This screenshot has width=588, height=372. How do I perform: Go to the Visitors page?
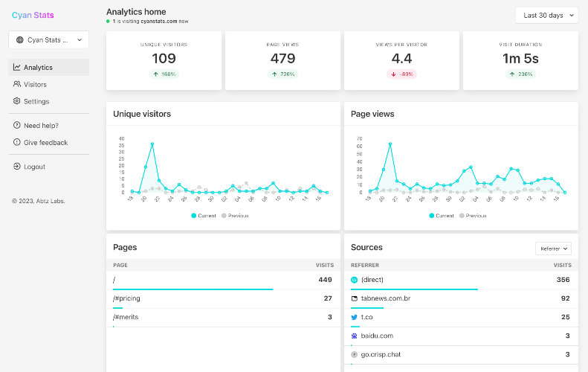click(x=49, y=85)
